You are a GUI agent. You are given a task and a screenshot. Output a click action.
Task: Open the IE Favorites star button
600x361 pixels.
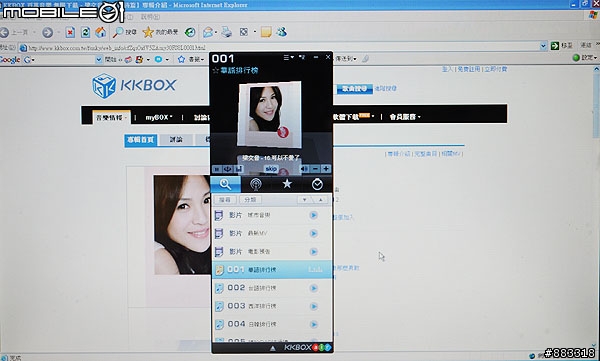tap(160, 32)
